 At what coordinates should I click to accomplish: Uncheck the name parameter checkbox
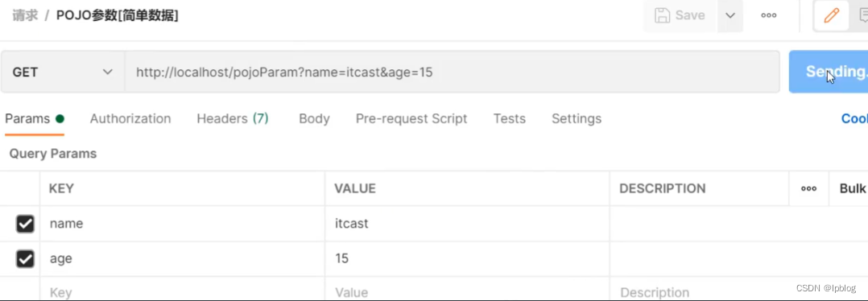click(26, 224)
